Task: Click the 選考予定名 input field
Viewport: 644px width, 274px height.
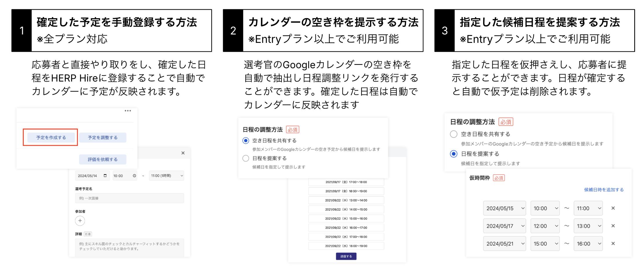Action: (x=130, y=198)
